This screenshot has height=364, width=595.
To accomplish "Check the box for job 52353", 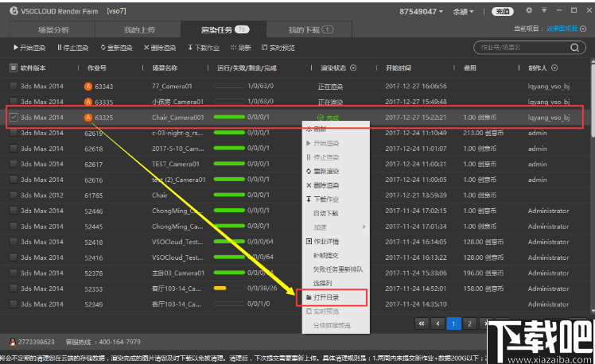I will click(x=14, y=288).
